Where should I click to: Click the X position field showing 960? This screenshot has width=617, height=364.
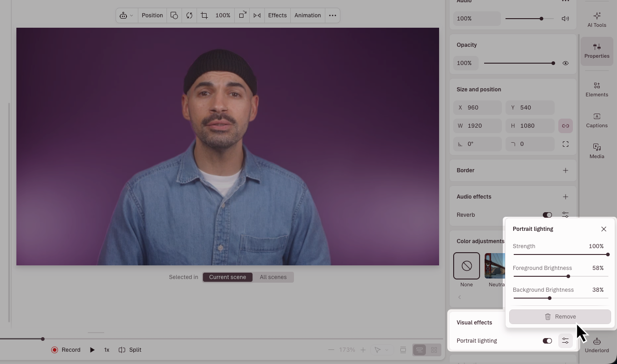(477, 108)
